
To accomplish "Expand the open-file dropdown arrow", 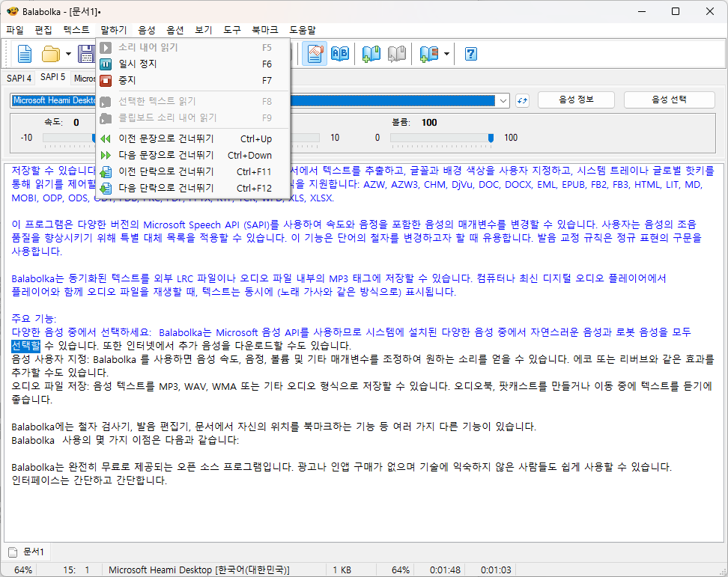I will [x=68, y=54].
